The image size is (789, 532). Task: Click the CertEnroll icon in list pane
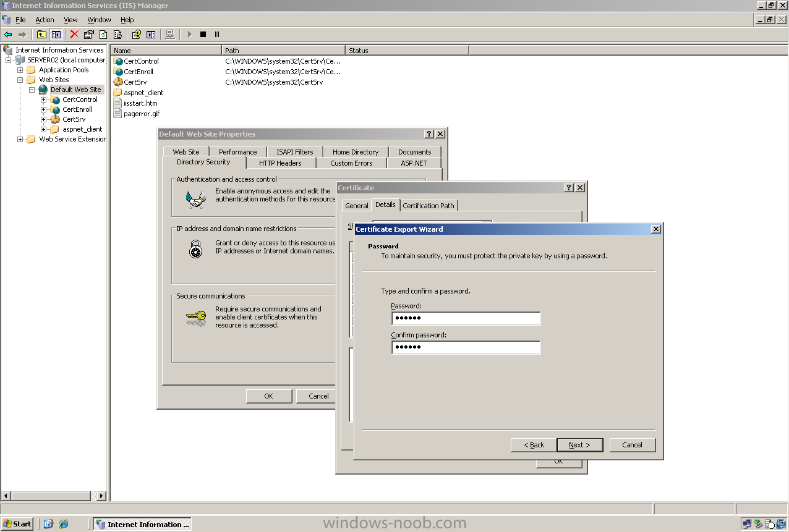point(118,72)
